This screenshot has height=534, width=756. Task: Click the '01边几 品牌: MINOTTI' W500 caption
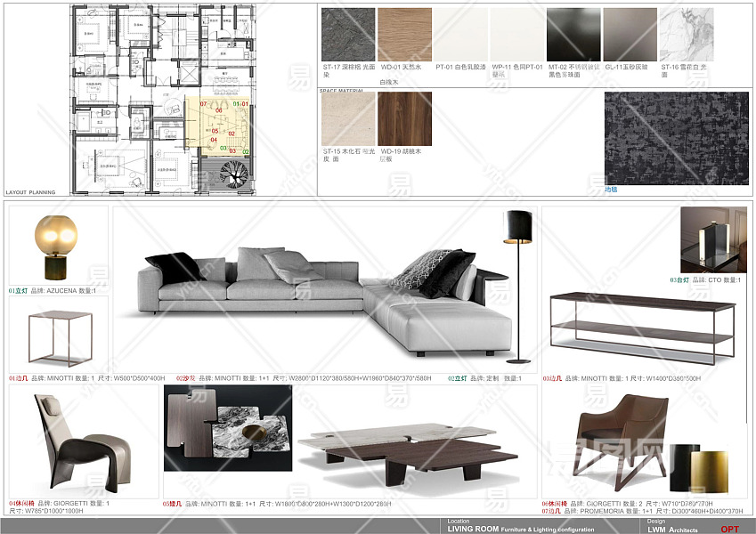86,378
